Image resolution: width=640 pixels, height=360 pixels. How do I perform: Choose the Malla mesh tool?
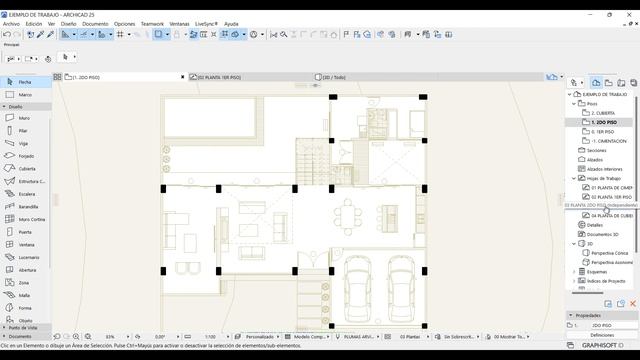[25, 295]
